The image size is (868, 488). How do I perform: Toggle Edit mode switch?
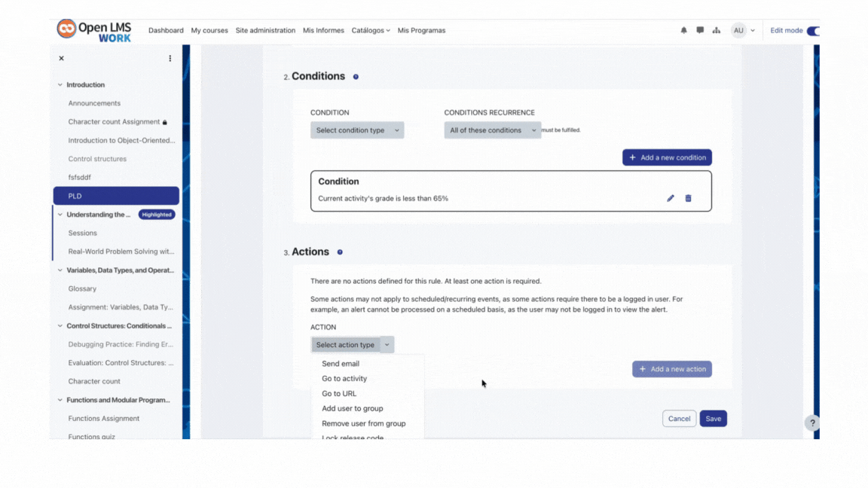(813, 30)
